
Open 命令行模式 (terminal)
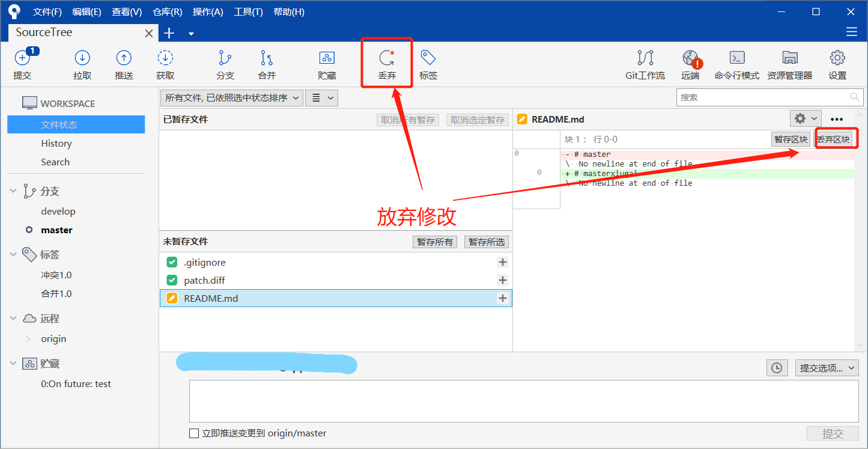[x=737, y=64]
